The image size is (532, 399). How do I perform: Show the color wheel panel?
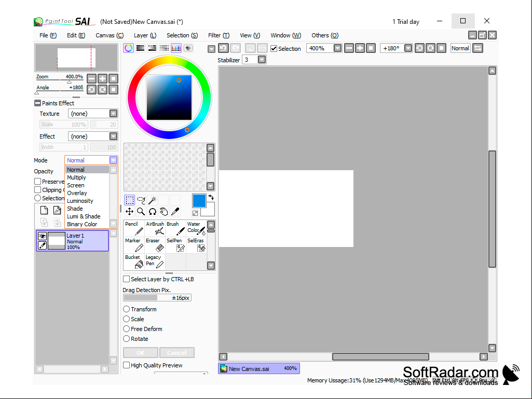[129, 48]
